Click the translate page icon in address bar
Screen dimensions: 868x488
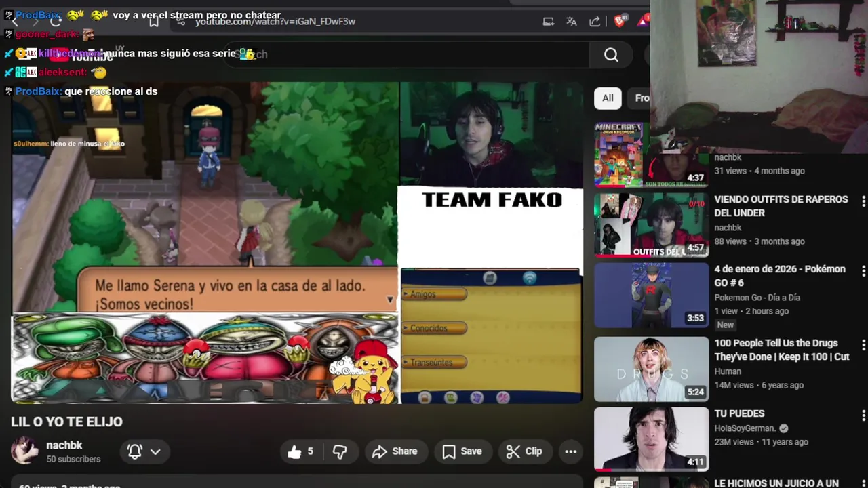[x=572, y=21]
